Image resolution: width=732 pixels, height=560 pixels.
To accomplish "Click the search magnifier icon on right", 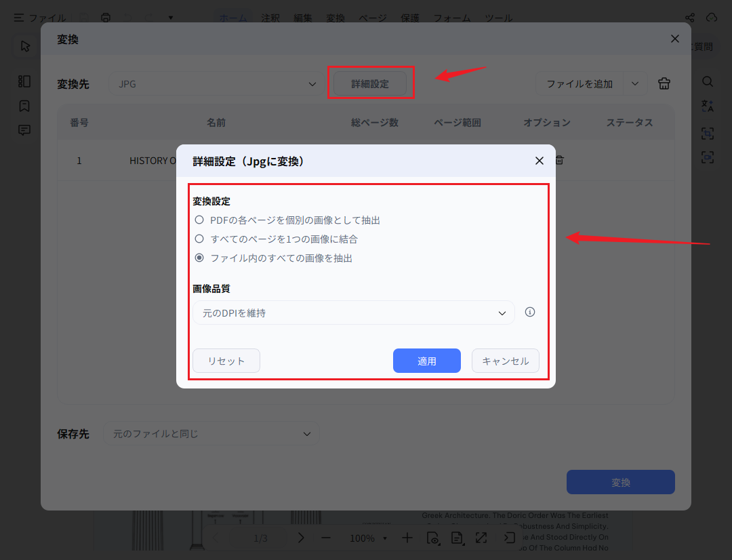I will pyautogui.click(x=707, y=81).
